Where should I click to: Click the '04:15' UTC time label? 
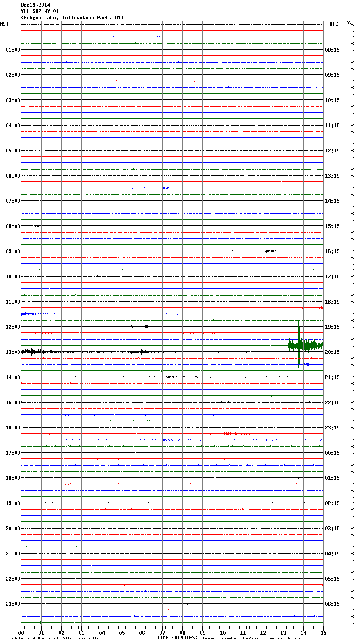(x=332, y=554)
